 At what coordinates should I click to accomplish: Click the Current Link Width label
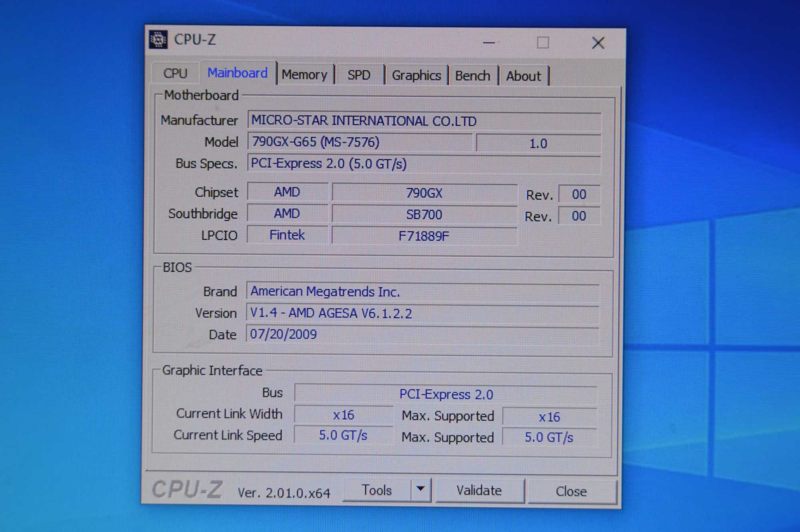tap(229, 414)
